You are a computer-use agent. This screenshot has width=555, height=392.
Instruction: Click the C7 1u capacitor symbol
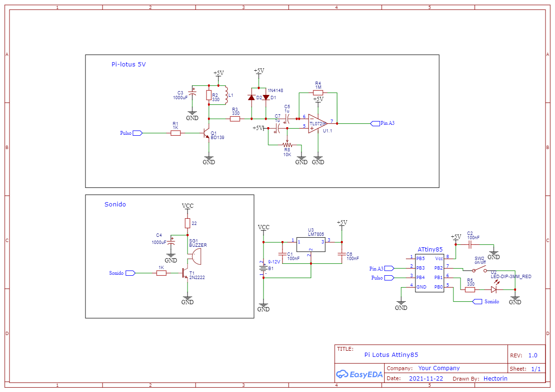pyautogui.click(x=277, y=129)
